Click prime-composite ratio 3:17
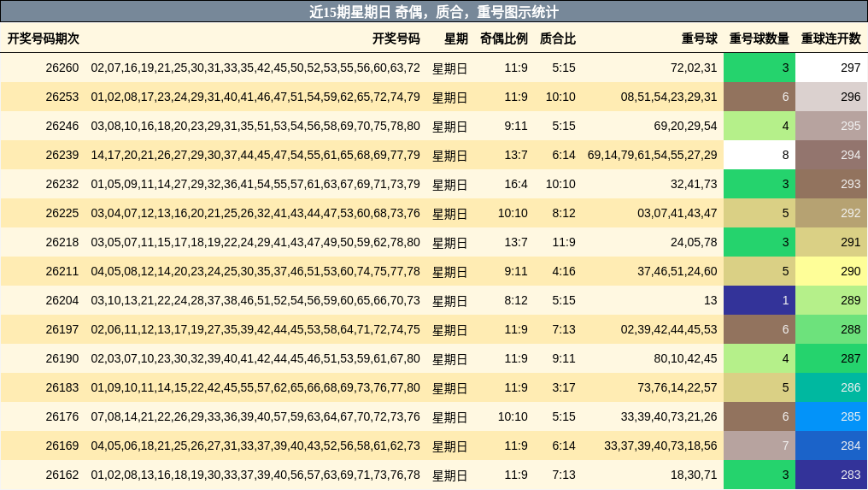Image resolution: width=868 pixels, height=490 pixels. tap(564, 388)
